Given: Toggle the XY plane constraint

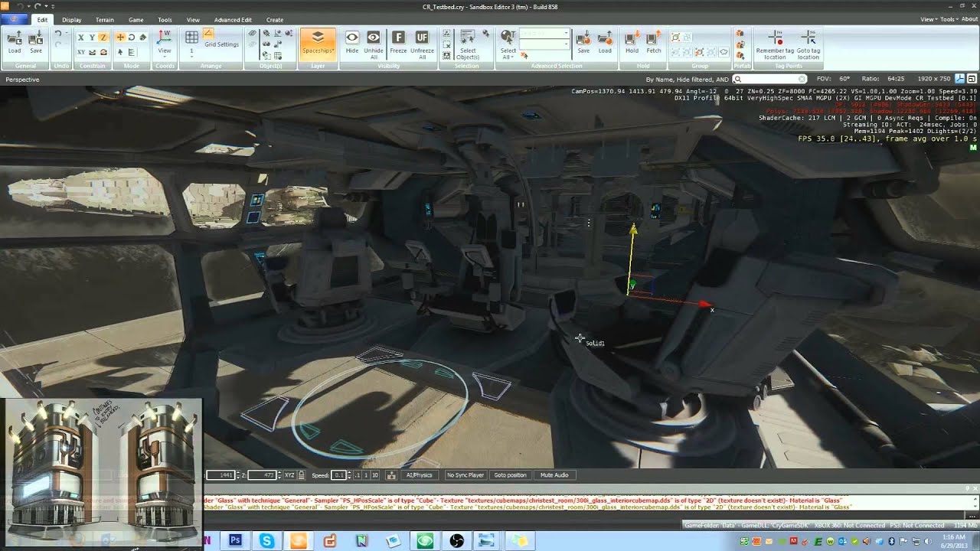Looking at the screenshot, I should click(x=81, y=52).
